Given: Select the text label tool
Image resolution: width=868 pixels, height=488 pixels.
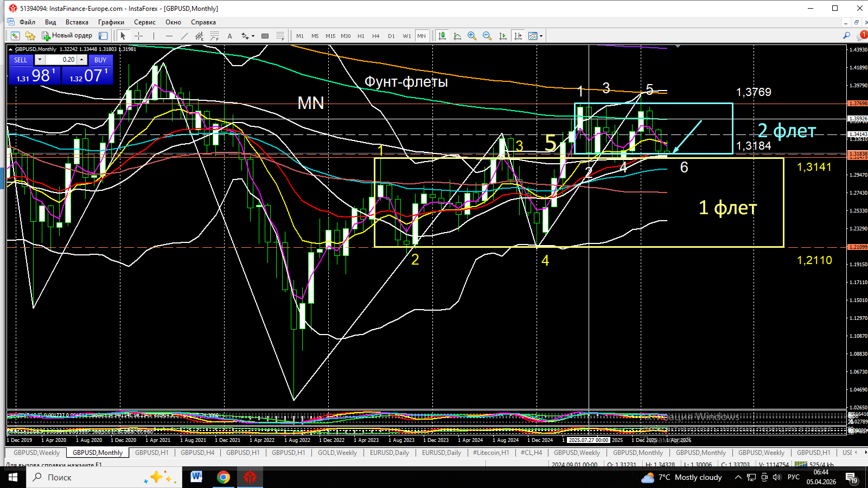Looking at the screenshot, I should point(229,36).
